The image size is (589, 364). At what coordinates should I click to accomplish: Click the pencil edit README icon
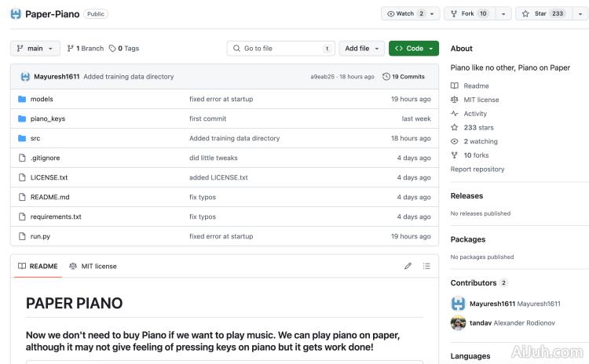408,266
